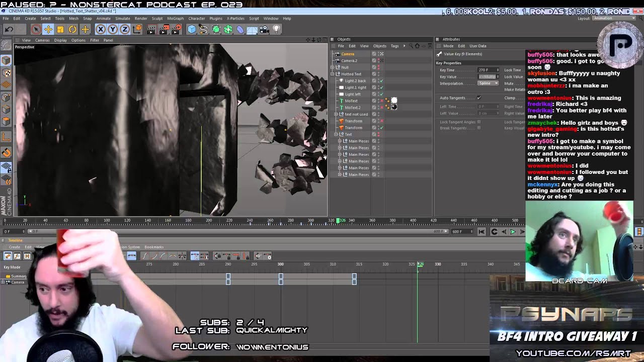Add a Cube primitive object

tap(192, 30)
